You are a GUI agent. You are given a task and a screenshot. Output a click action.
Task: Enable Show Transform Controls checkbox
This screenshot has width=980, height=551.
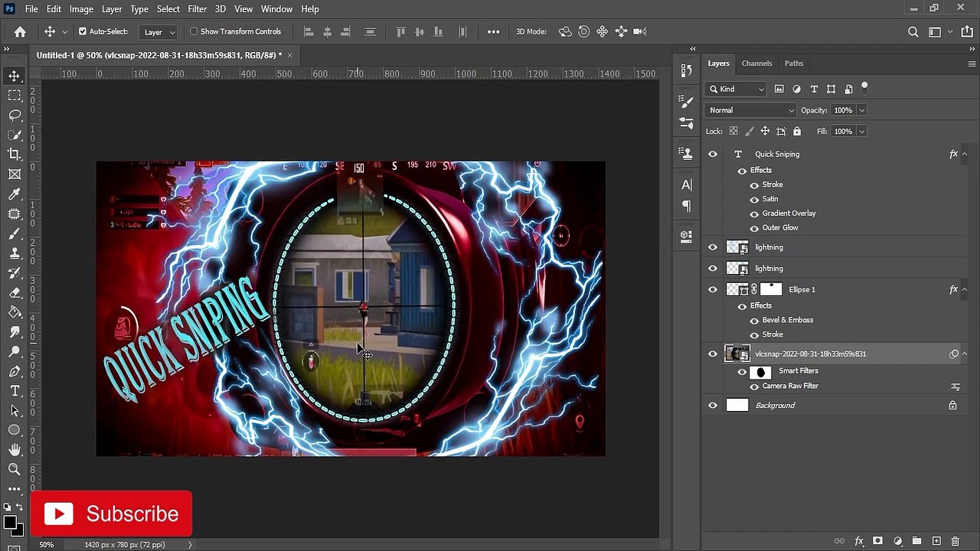194,31
